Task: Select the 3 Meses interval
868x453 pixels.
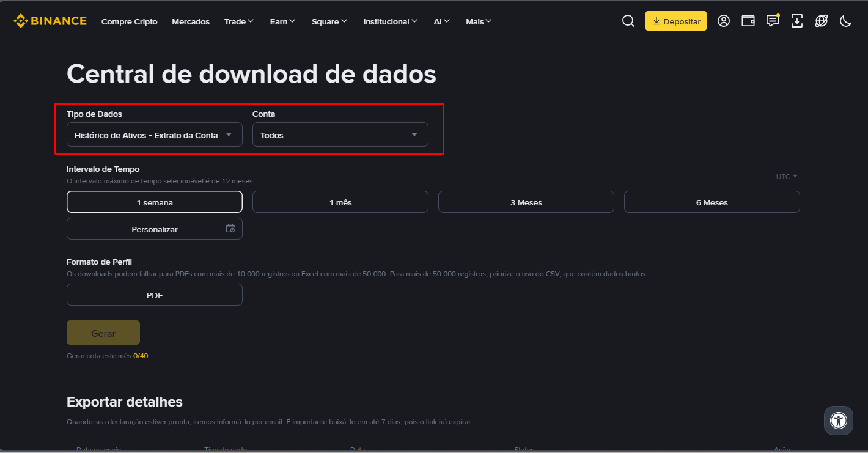Action: pyautogui.click(x=526, y=202)
